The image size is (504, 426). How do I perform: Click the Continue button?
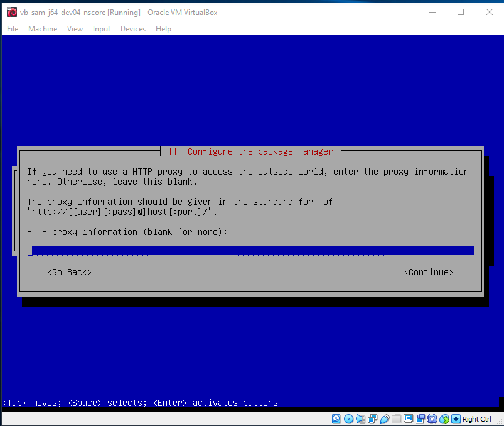tap(429, 272)
